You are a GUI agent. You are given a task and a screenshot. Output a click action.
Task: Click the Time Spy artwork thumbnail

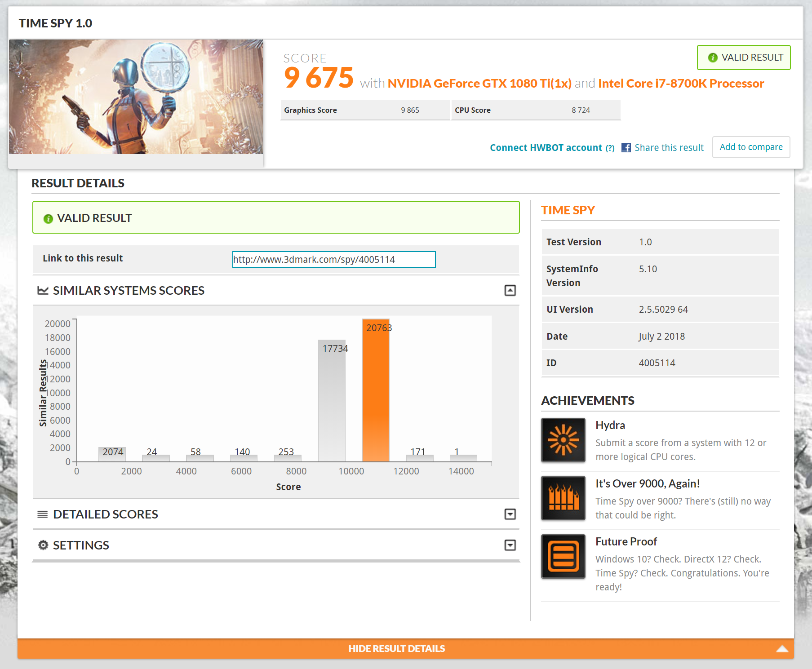coord(136,97)
